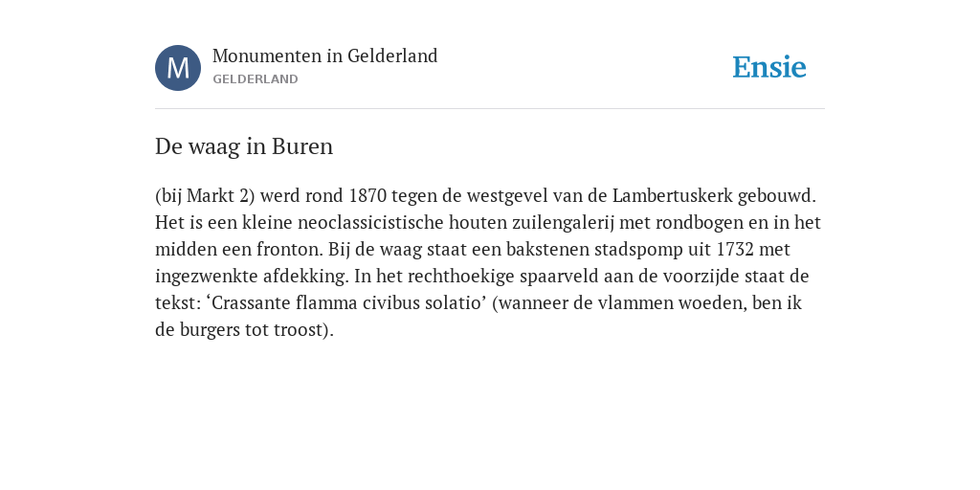The width and height of the screenshot is (980, 490).
Task: Click the round M avatar icon
Action: (178, 68)
